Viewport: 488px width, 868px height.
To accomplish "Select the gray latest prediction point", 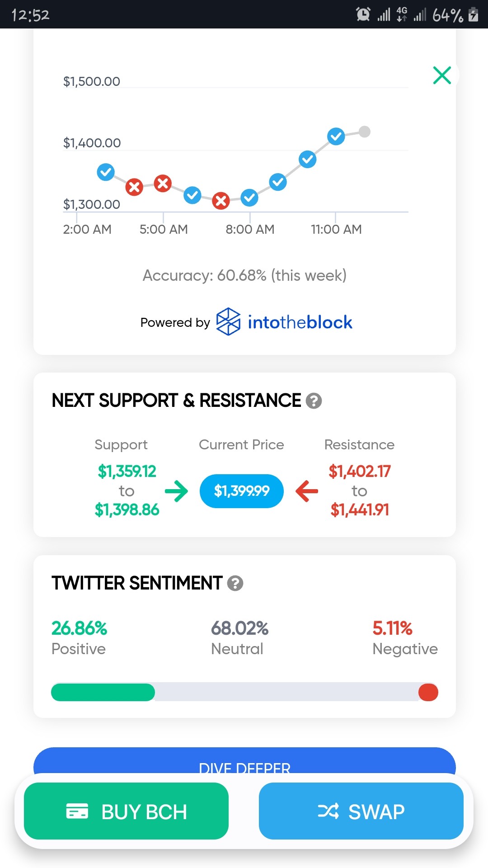I will [365, 132].
